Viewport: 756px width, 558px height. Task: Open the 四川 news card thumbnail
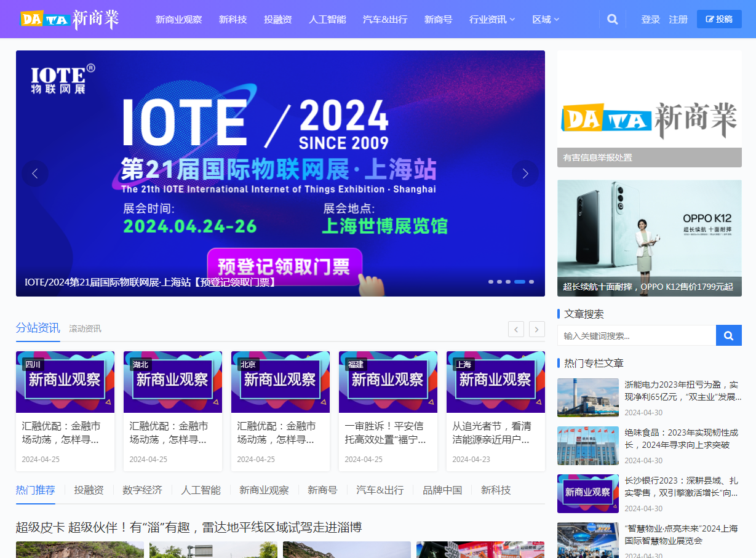[x=65, y=382]
